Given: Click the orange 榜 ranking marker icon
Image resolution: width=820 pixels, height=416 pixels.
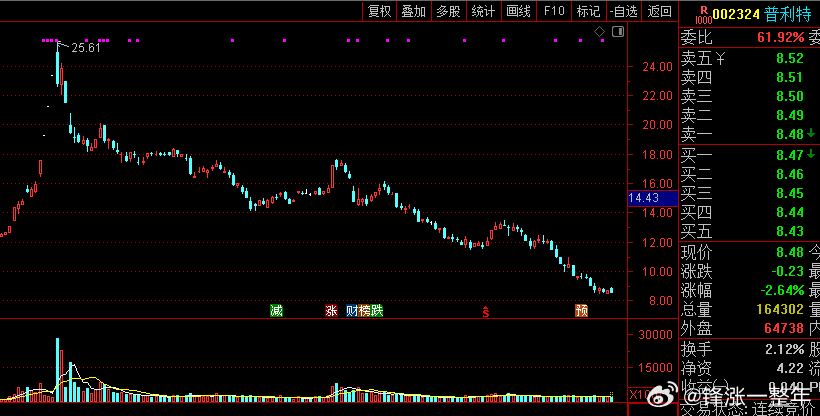Looking at the screenshot, I should pos(365,310).
